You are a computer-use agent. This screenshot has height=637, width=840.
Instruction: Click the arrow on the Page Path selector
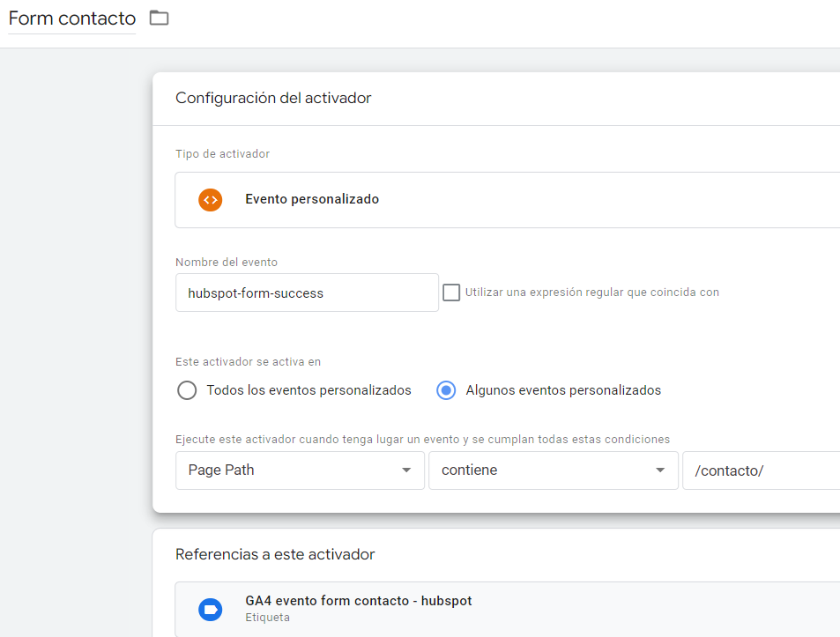pyautogui.click(x=406, y=470)
